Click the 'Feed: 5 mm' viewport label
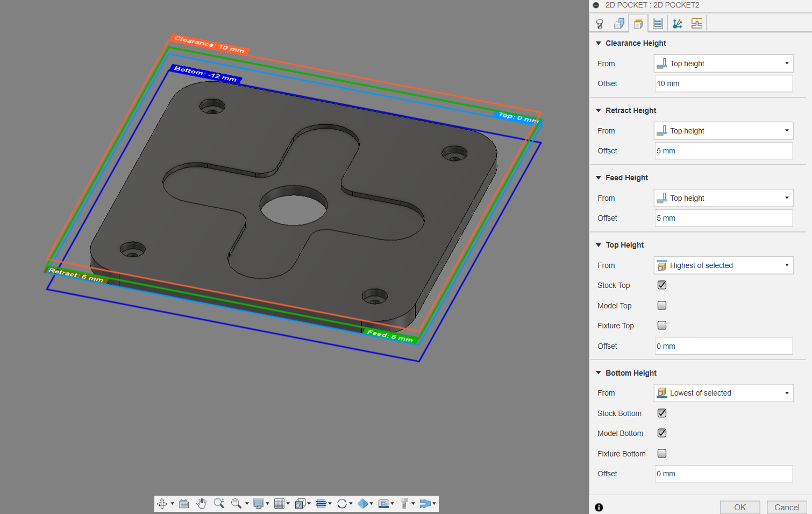The image size is (812, 514). point(390,335)
